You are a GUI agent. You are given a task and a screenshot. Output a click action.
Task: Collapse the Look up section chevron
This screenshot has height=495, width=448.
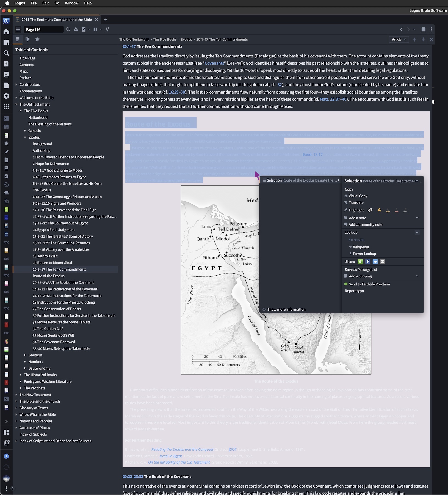417,232
